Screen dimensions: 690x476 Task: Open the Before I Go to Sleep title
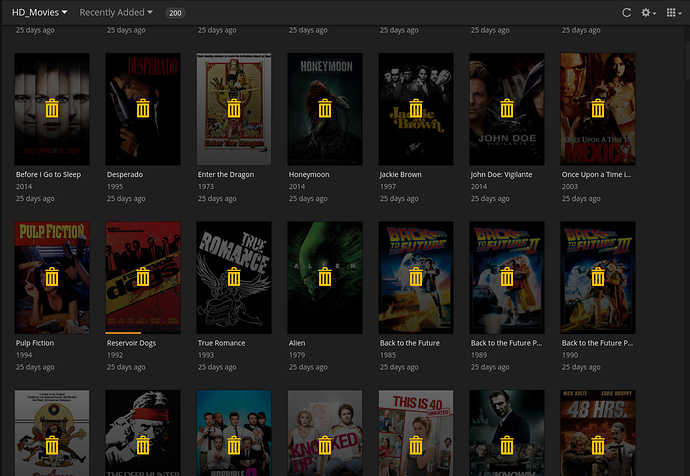(x=48, y=175)
